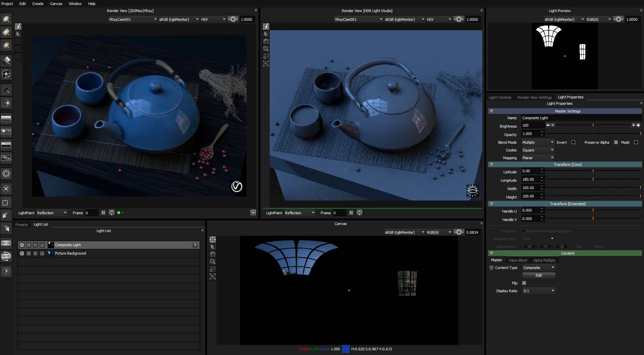Open the Project menu
The height and width of the screenshot is (355, 644).
(x=7, y=4)
